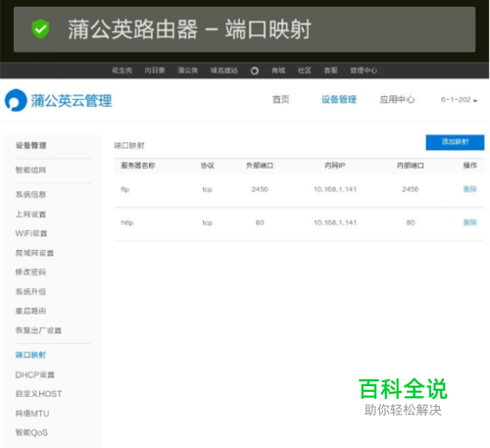Open 修改密码 in the sidebar

point(30,273)
